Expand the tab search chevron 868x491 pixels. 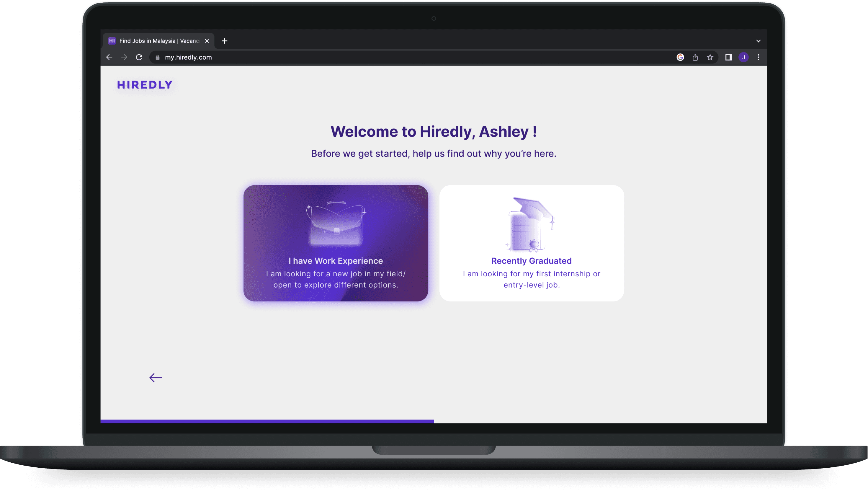pos(759,41)
